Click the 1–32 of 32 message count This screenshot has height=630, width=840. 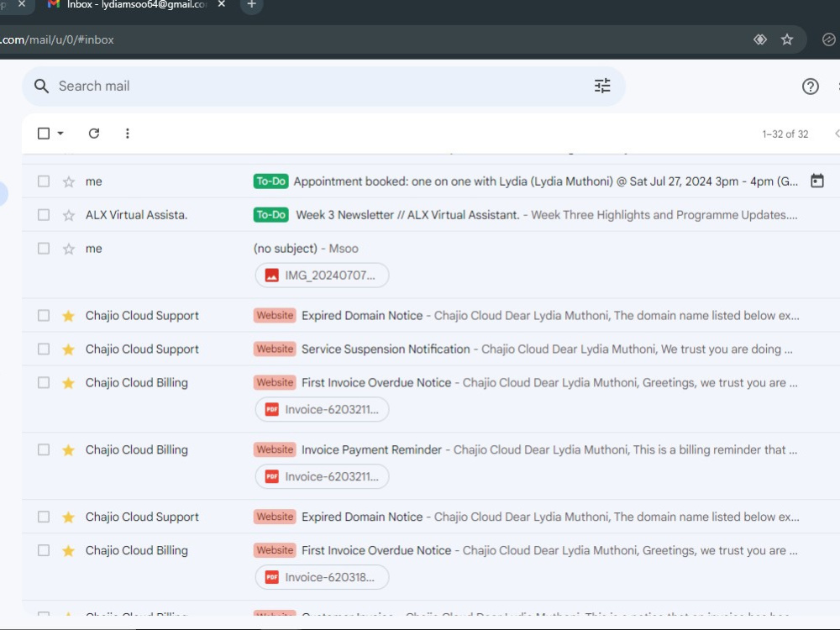tap(785, 134)
